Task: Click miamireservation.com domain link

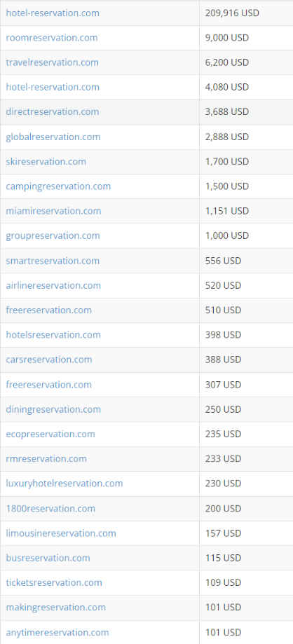Action: coord(53,211)
